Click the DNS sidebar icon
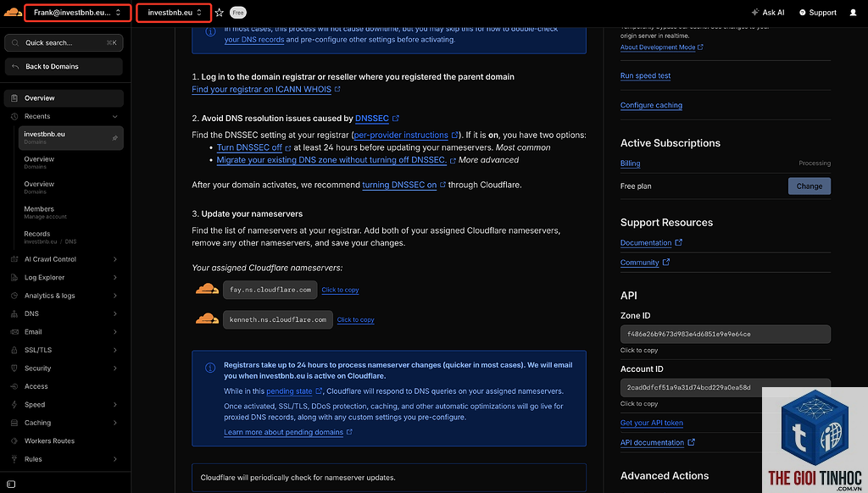 [x=14, y=313]
